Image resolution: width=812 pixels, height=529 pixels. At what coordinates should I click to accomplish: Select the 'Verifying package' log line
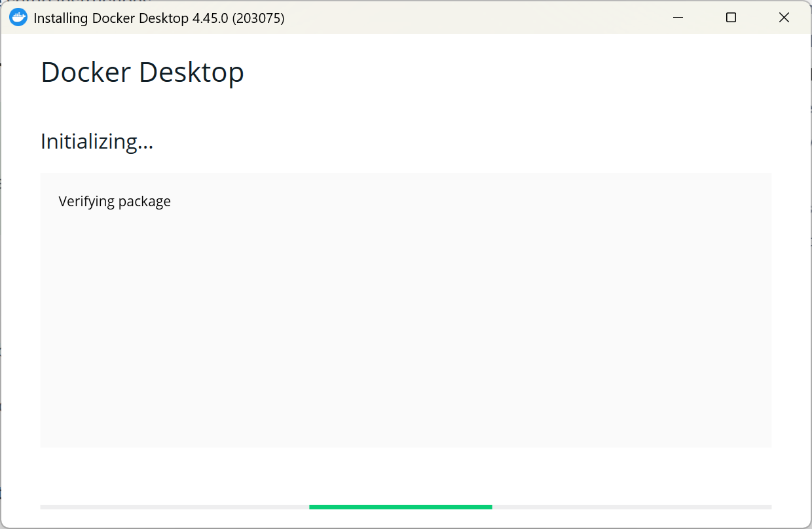[x=115, y=202]
